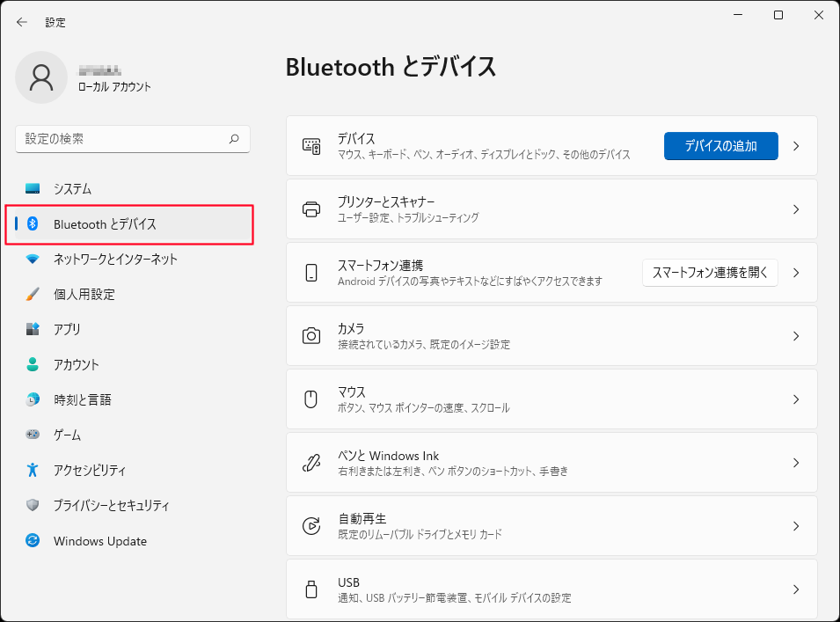
Task: Click スマートフォン連携を開く button
Action: 710,272
